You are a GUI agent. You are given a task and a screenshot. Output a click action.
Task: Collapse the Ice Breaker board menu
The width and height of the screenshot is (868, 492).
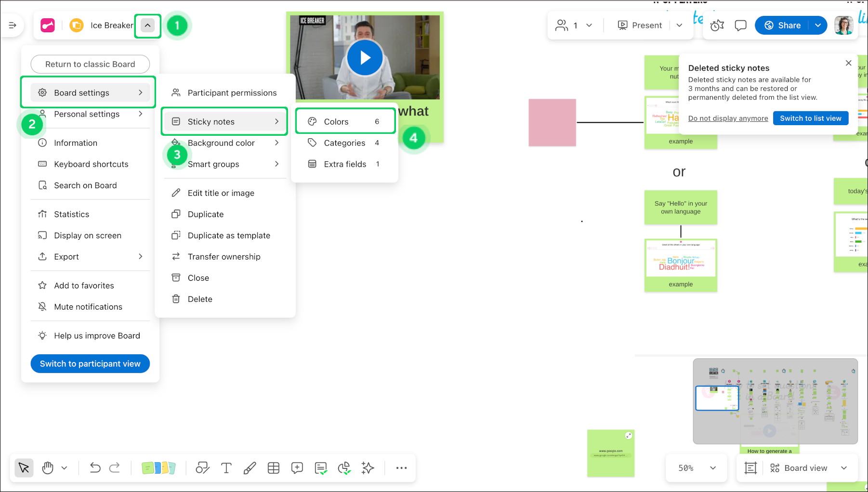tap(148, 26)
